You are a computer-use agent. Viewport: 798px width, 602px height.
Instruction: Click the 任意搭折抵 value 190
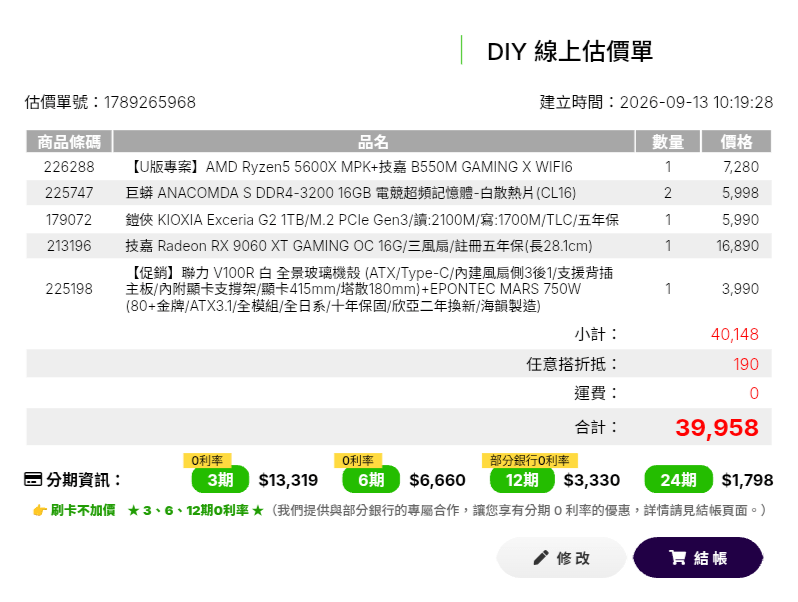point(746,364)
